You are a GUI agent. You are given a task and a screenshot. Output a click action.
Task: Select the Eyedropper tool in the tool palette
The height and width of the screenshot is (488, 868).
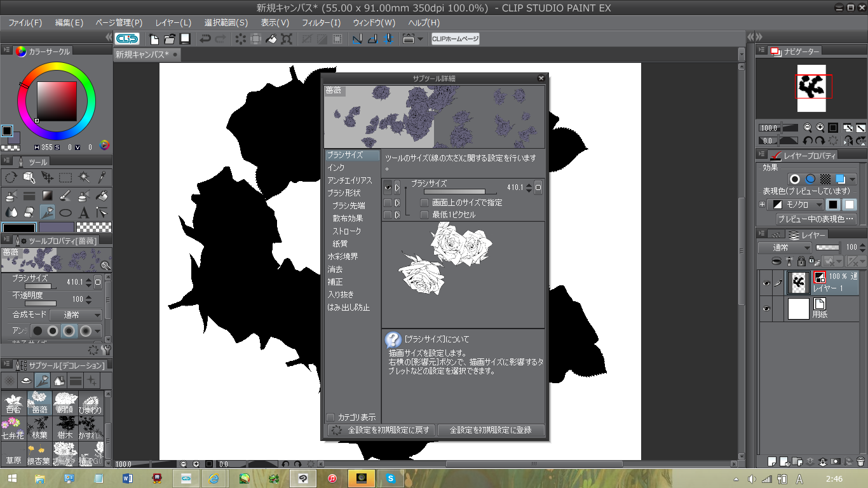(x=101, y=177)
